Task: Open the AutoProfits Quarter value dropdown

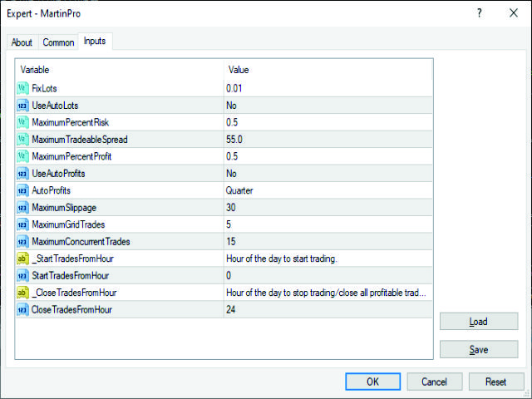Action: click(328, 190)
